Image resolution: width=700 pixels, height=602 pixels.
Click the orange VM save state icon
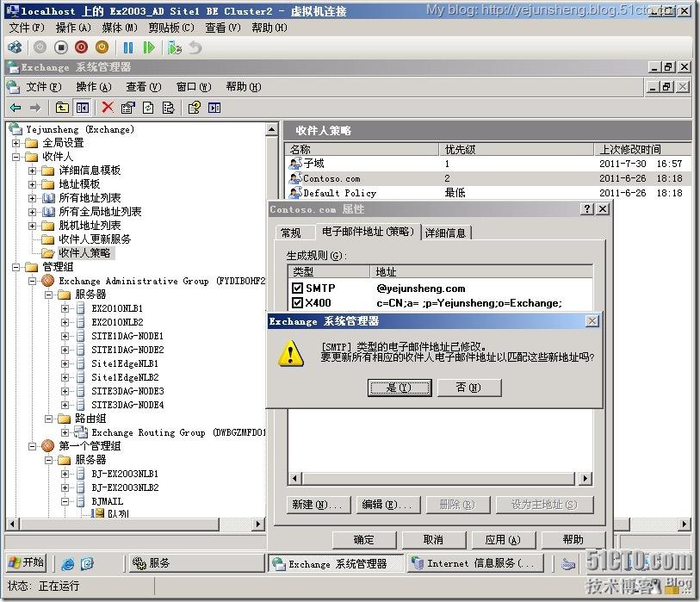coord(102,47)
